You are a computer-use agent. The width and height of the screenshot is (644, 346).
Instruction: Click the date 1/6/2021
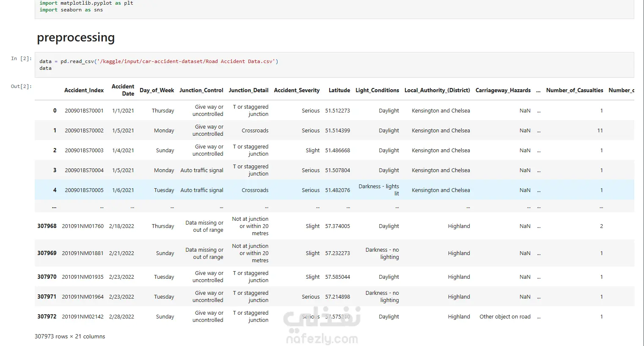[x=123, y=190]
